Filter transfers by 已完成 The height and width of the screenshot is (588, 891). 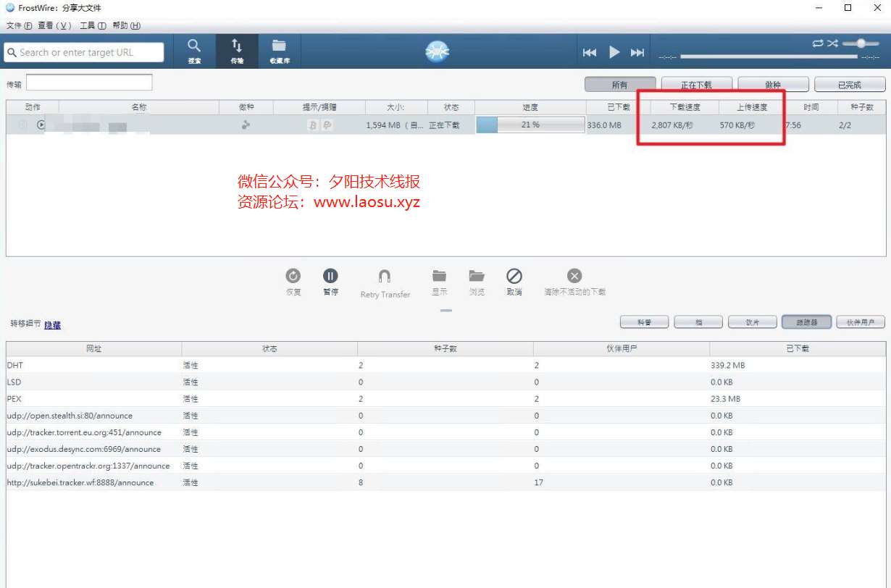point(850,85)
